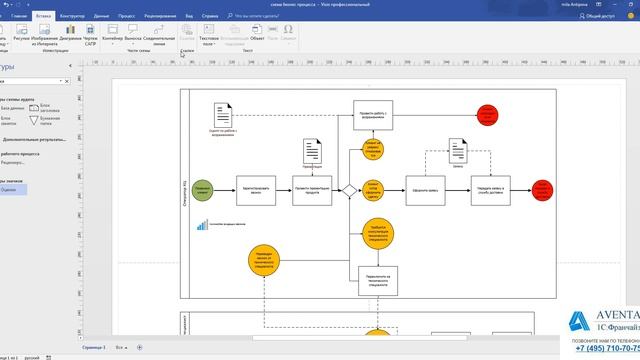
Task: Pick the 'База данных' stencil shape
Action: tap(12, 109)
